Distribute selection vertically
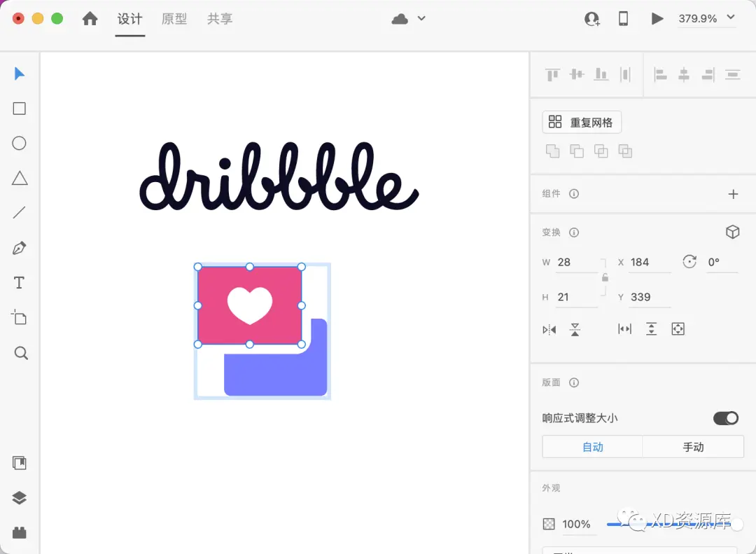This screenshot has height=554, width=756. point(732,75)
